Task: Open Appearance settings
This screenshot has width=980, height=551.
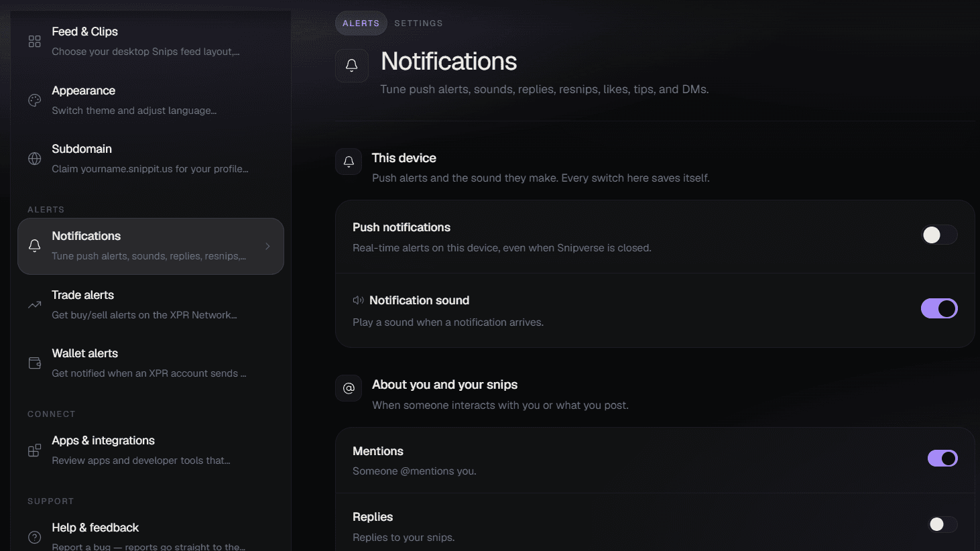Action: [x=151, y=101]
